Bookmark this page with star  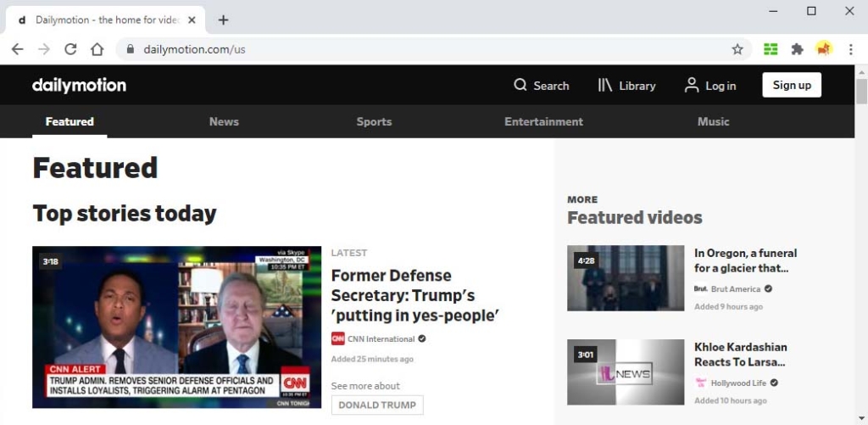click(x=737, y=49)
